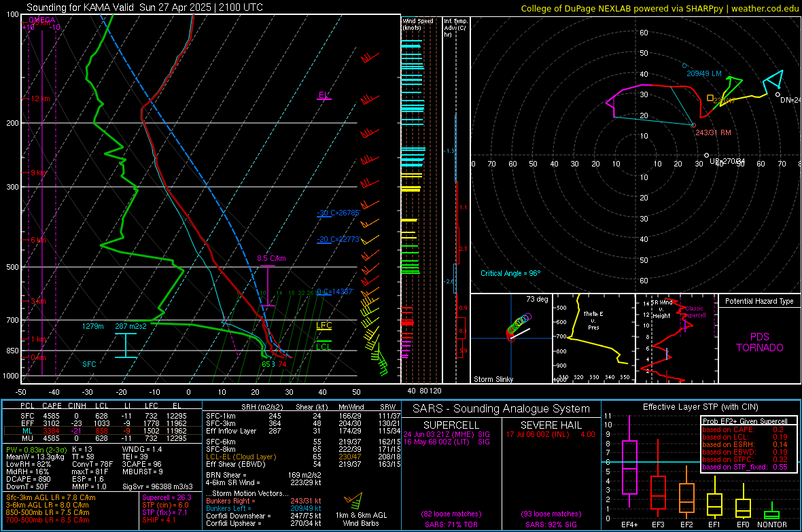The image size is (802, 532).
Task: Click the 12 km height marker
Action: tap(40, 99)
